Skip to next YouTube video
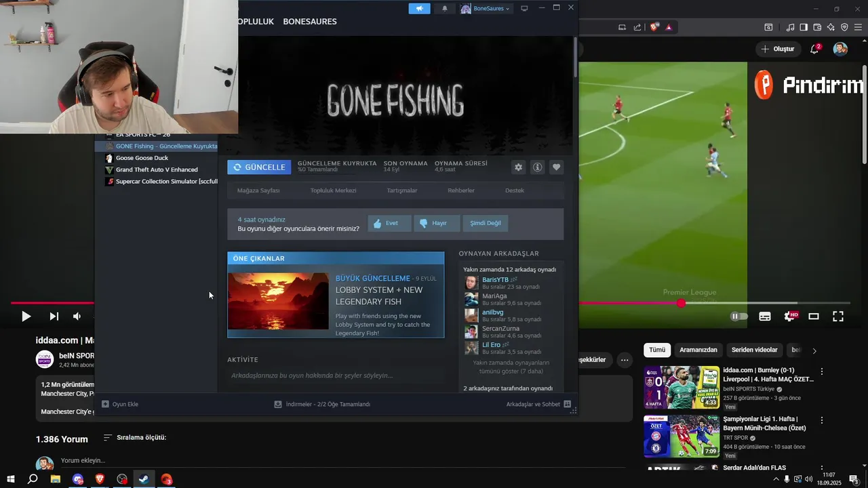 [54, 316]
